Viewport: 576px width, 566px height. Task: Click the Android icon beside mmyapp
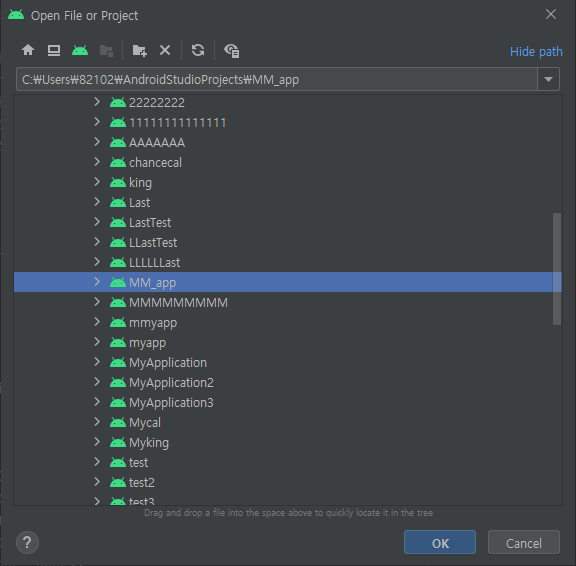pos(118,322)
